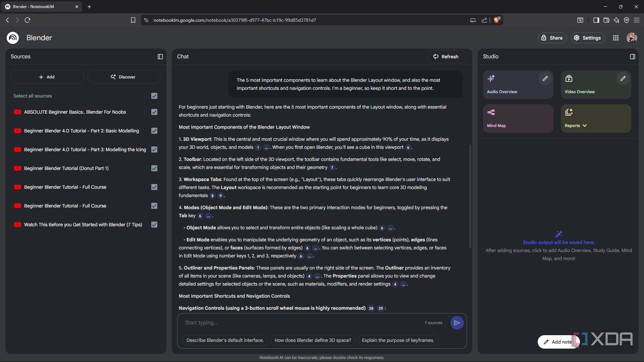Click the share page icon in address bar

(x=484, y=20)
